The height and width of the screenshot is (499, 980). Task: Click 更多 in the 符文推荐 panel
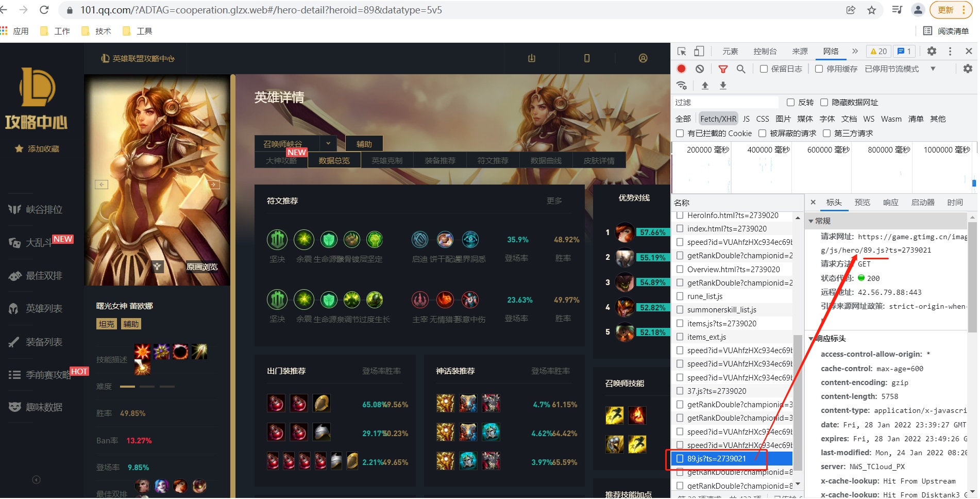coord(554,201)
